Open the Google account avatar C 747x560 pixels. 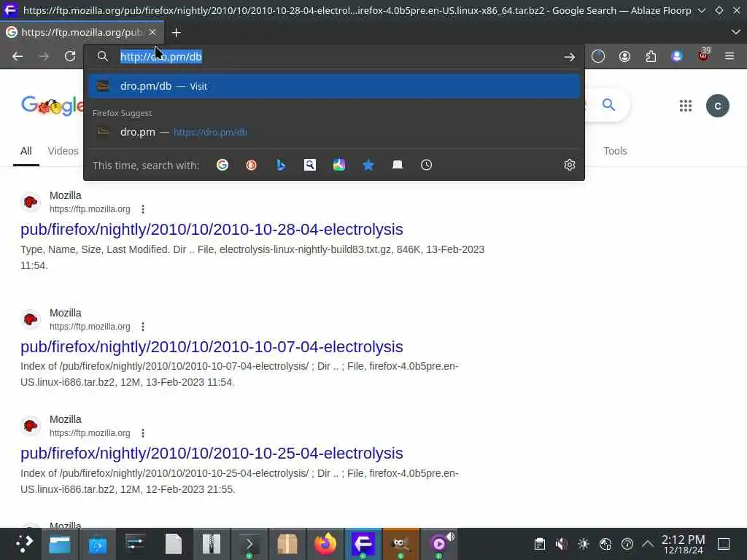point(718,106)
